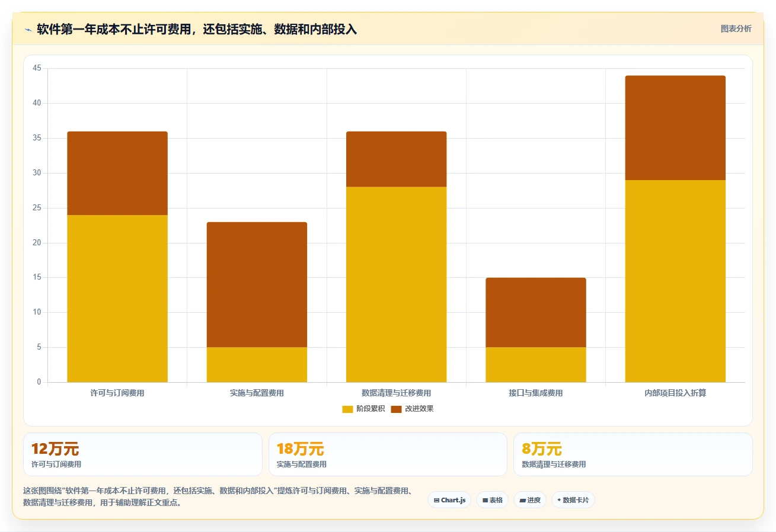Click the y-axis tick value 20

(37, 243)
